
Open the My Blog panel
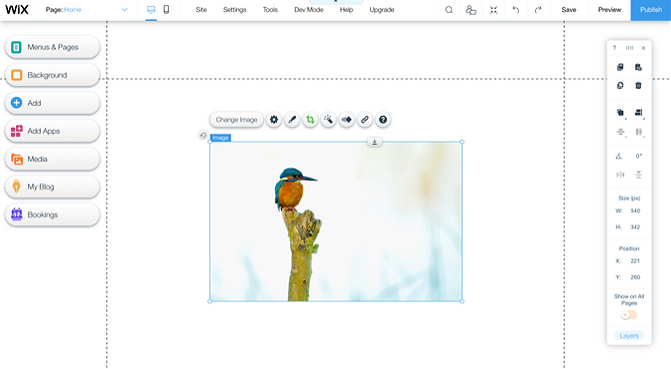coord(52,187)
